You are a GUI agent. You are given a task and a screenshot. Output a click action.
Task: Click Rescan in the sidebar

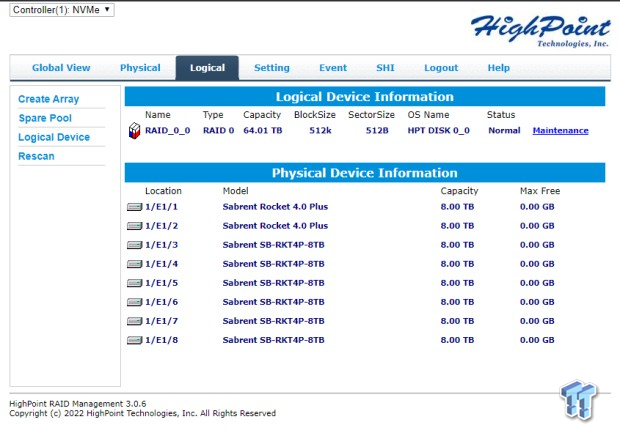click(x=36, y=156)
